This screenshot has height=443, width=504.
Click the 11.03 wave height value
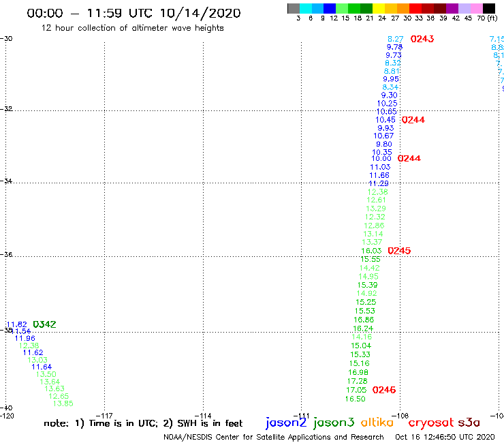click(380, 167)
